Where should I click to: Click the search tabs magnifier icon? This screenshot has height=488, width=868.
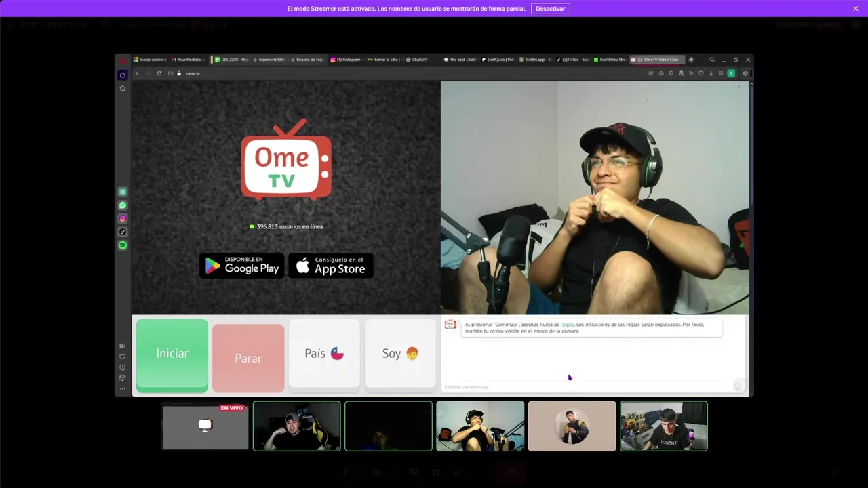712,60
